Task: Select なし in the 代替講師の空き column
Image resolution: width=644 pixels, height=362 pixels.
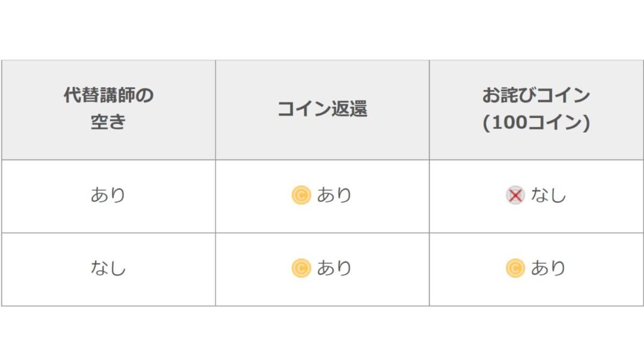Action: [x=108, y=268]
